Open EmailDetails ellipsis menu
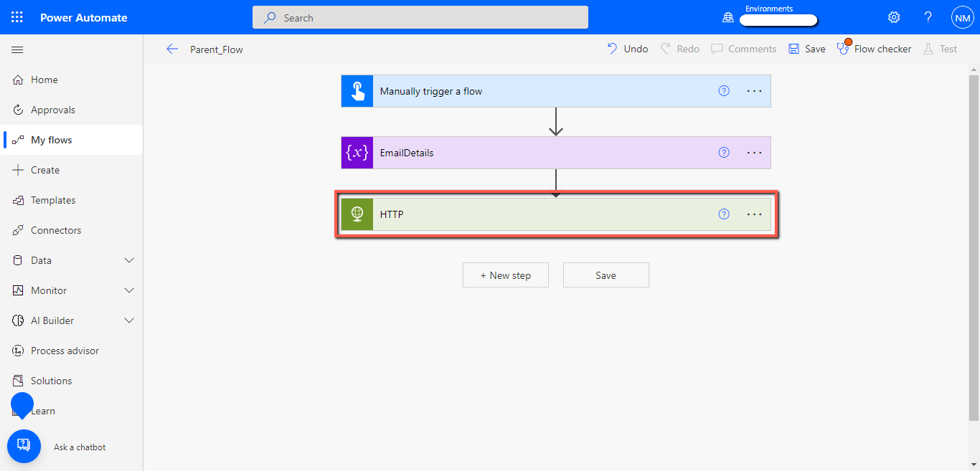 pos(754,153)
